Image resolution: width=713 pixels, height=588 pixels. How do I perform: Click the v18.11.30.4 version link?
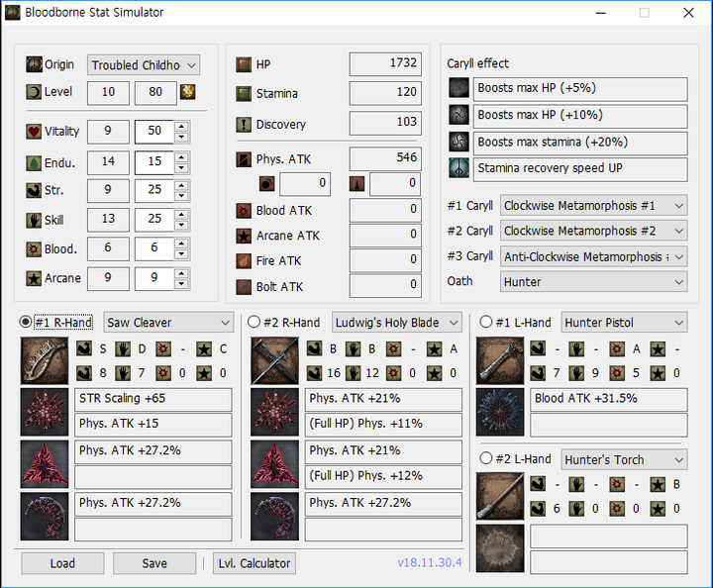[x=429, y=562]
